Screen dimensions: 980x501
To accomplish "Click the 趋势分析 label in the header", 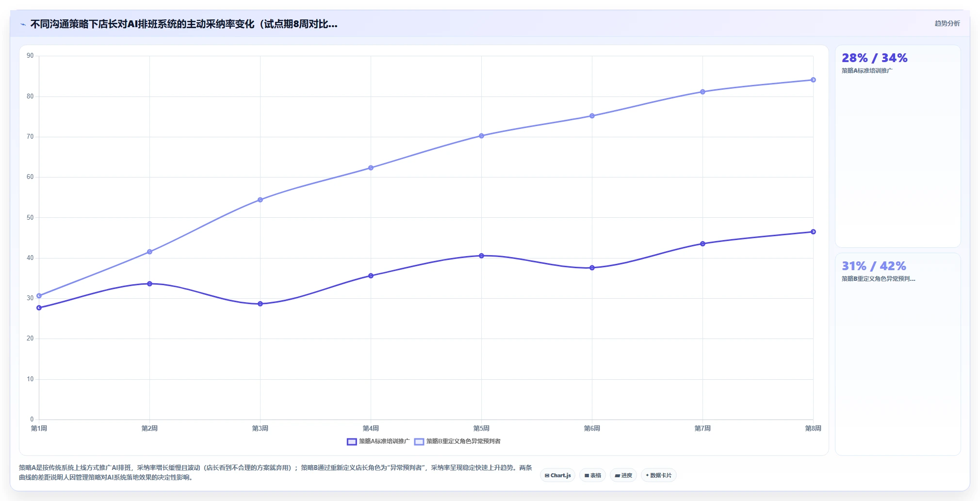I will coord(947,23).
